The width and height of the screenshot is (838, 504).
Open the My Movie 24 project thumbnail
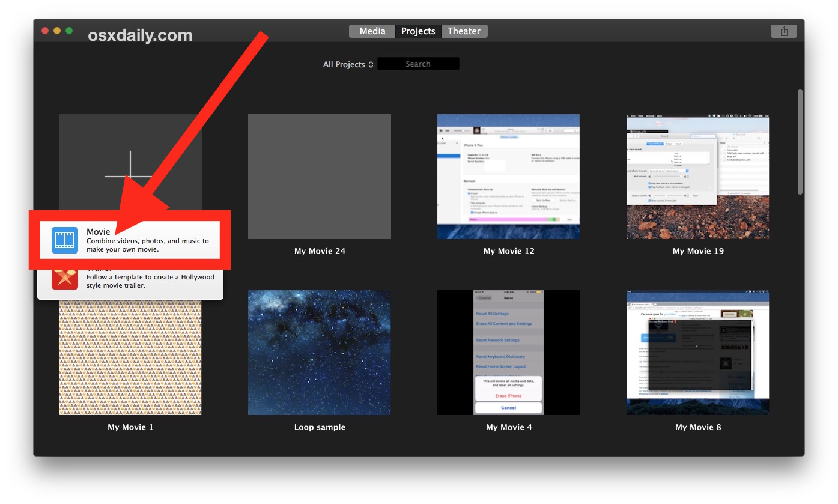(320, 177)
